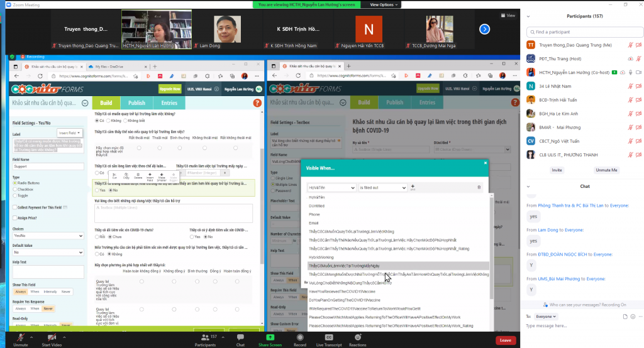Image resolution: width=644 pixels, height=348 pixels.
Task: Open Participants panel button in toolbar
Action: pos(206,340)
